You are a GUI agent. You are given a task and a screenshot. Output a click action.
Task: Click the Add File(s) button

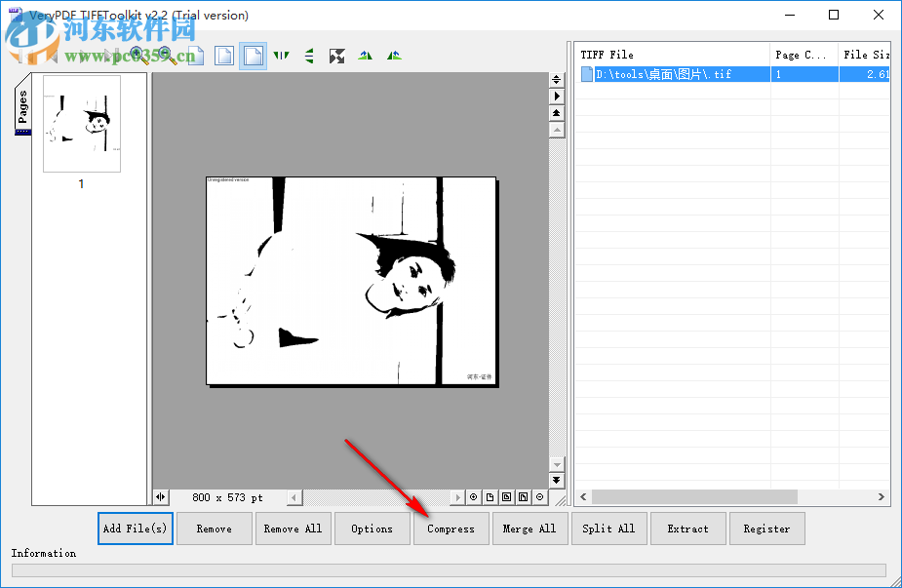coord(135,528)
